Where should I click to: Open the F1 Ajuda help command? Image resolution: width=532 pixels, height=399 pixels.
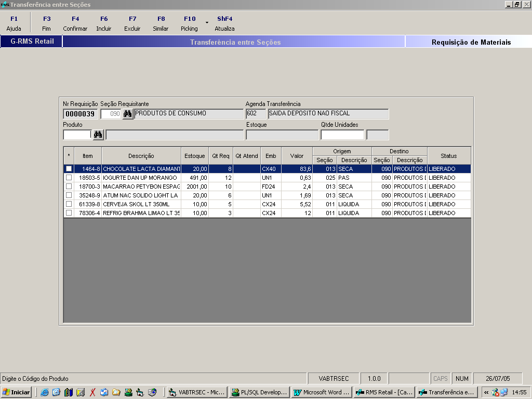click(x=14, y=23)
